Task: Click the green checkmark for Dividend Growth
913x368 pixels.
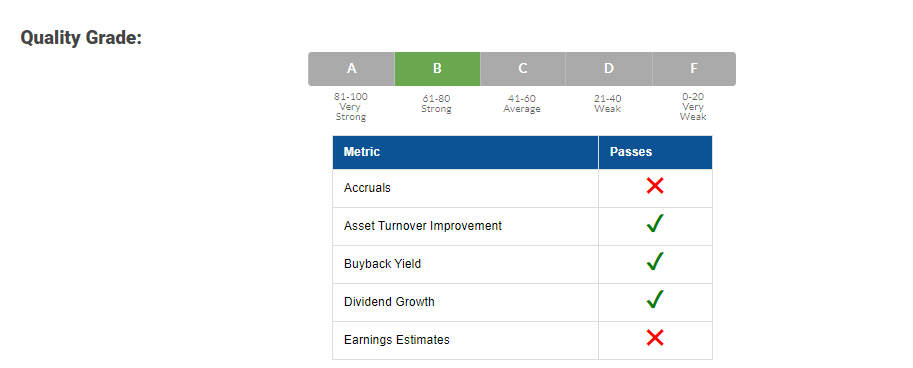Action: pyautogui.click(x=655, y=299)
